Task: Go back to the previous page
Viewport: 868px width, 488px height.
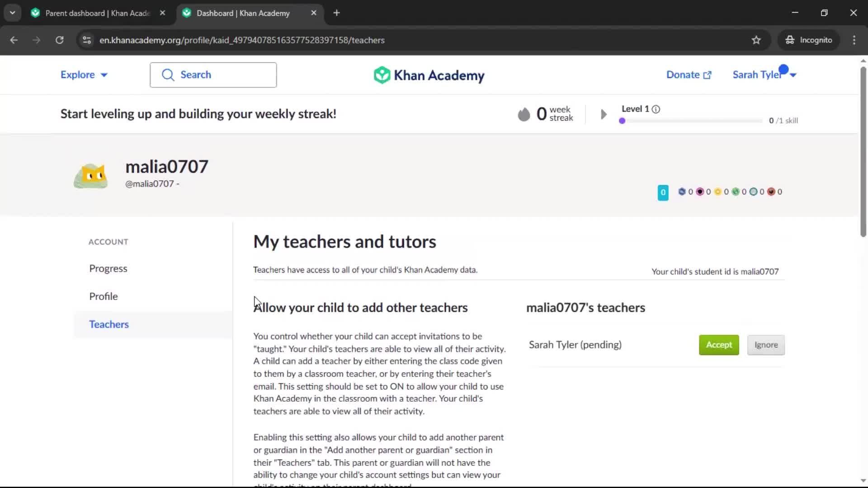Action: point(14,40)
